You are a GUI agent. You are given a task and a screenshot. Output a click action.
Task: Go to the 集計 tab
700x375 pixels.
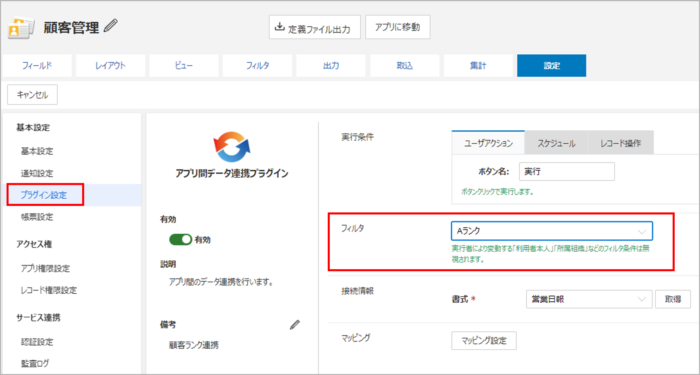tap(478, 66)
